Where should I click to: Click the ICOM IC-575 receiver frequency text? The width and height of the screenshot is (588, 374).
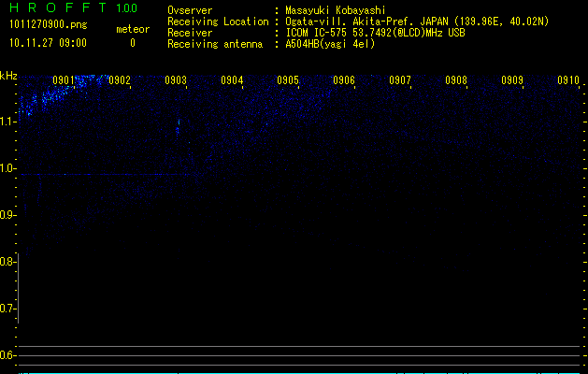pos(376,33)
